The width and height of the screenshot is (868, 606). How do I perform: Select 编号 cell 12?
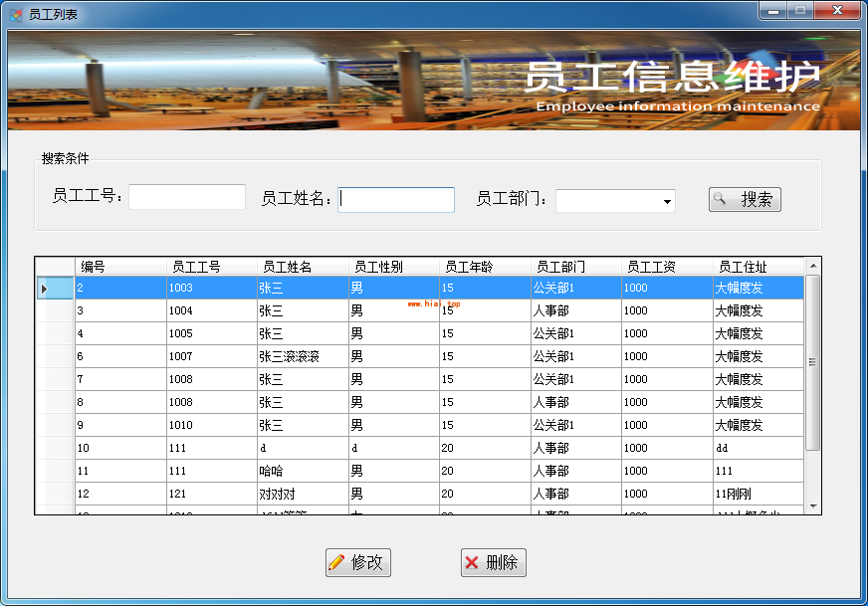(x=120, y=494)
